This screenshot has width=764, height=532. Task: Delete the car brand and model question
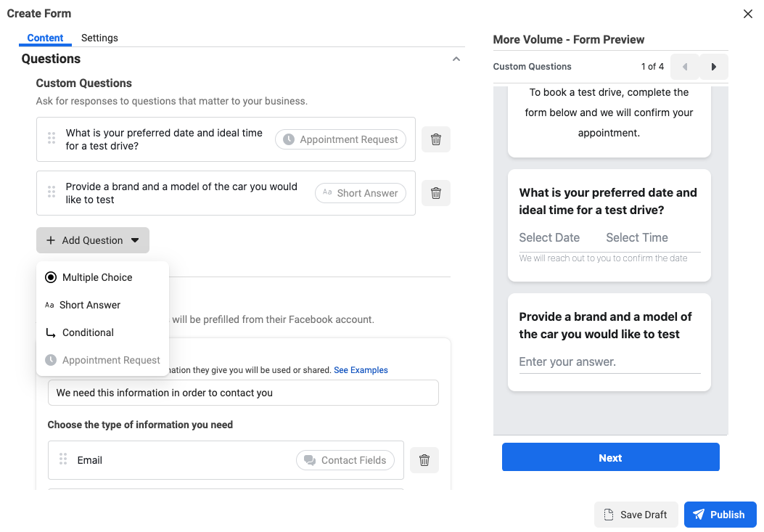[x=435, y=193]
